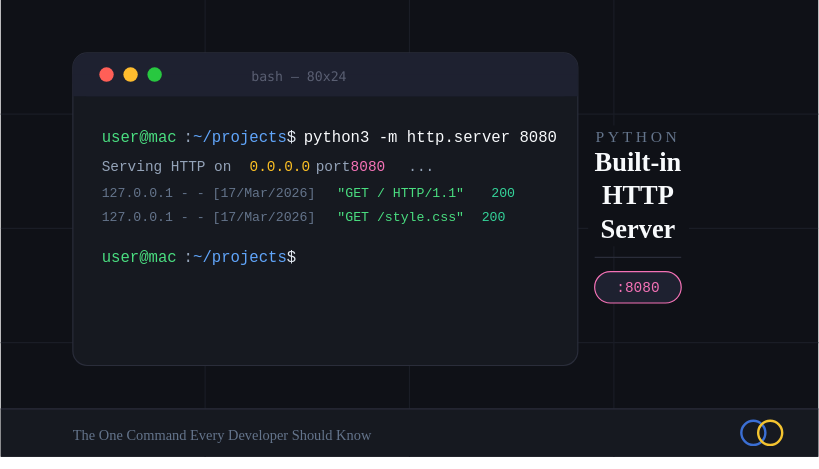Click the first '127.0.0.1 - - [17/Mar/2026]' log entry
Screen dimensions: 819x469
coord(208,193)
